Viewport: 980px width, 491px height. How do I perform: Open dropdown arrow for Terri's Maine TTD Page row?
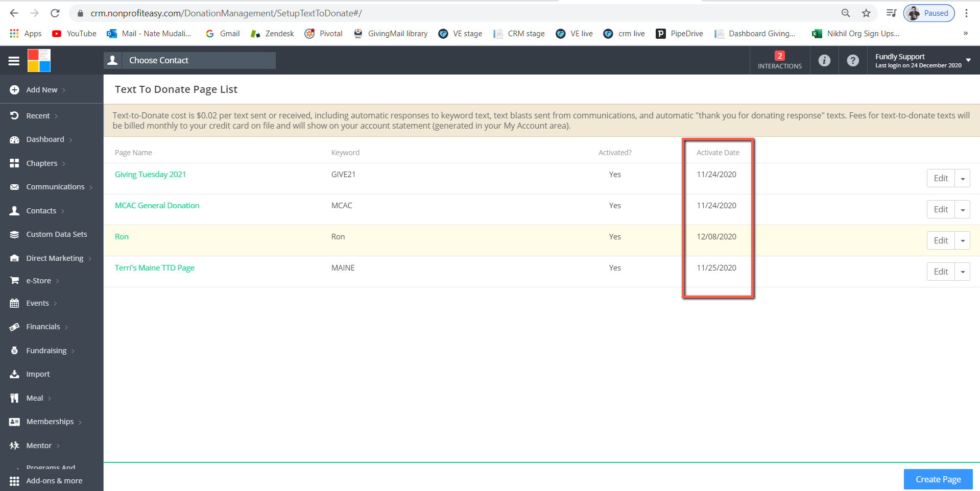point(963,272)
